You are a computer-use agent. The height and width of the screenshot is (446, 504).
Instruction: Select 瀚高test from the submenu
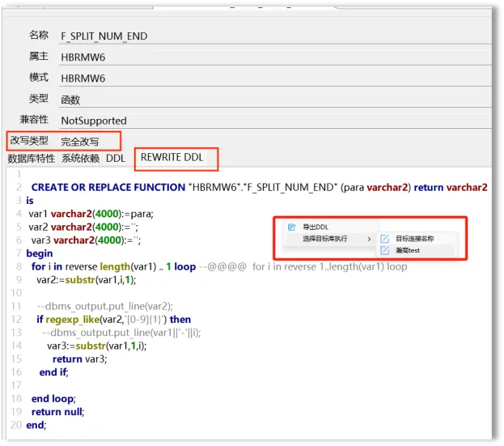click(409, 251)
